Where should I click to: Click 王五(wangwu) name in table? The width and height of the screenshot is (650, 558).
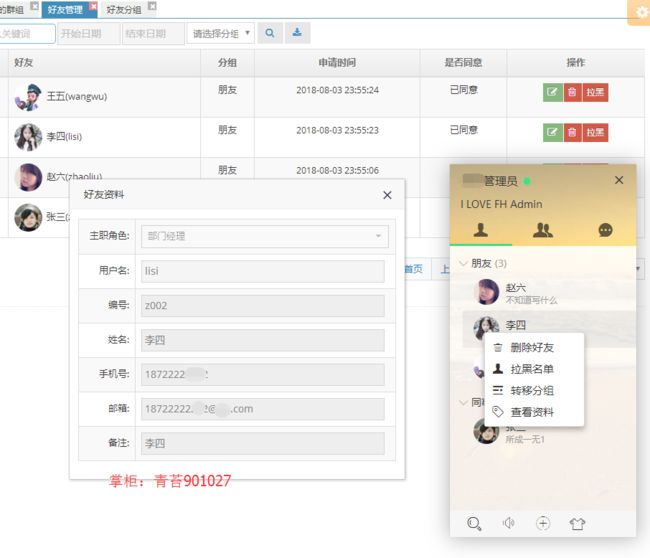(77, 97)
